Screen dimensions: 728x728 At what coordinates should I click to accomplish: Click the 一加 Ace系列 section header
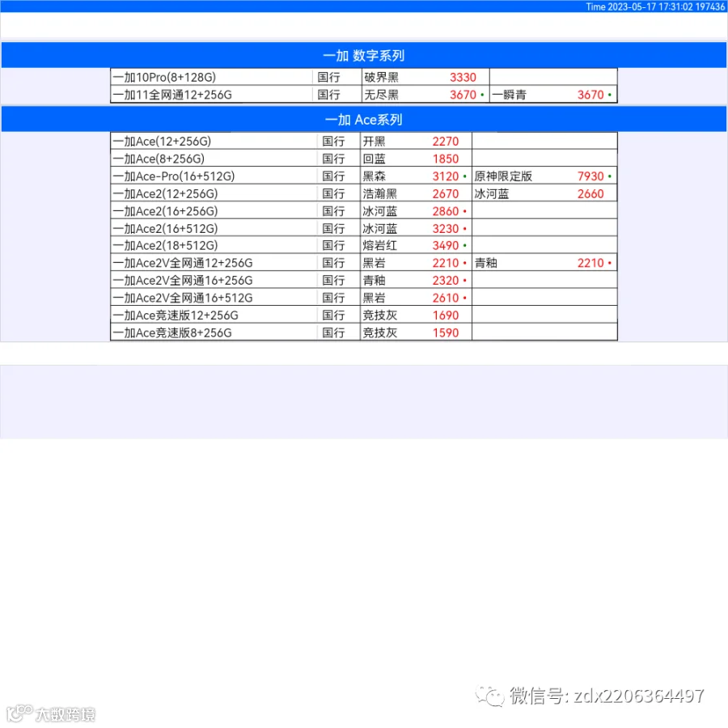(363, 120)
